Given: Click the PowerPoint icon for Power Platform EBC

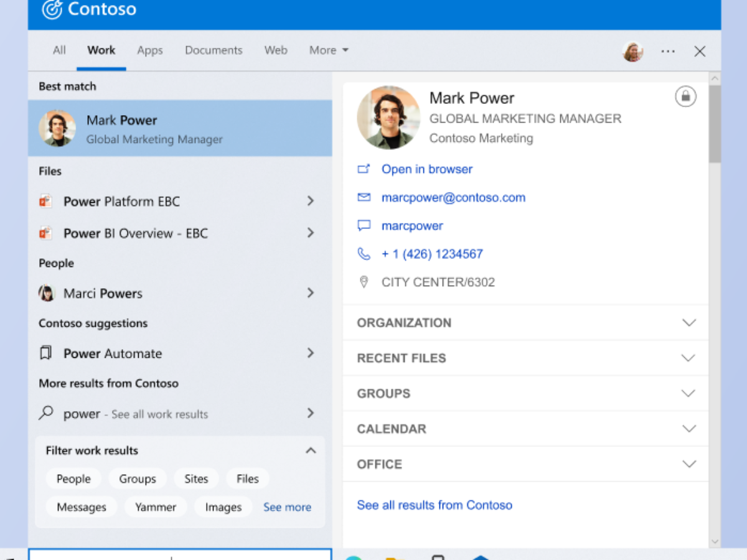Looking at the screenshot, I should pos(46,201).
